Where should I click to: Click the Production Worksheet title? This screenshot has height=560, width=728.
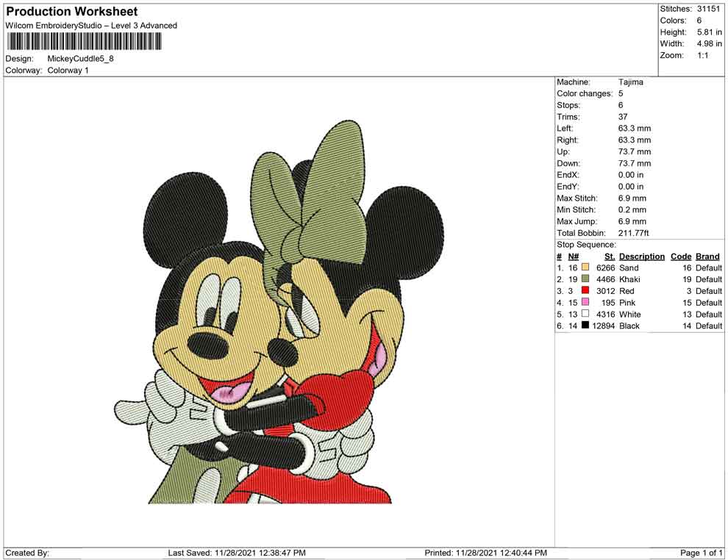click(71, 12)
